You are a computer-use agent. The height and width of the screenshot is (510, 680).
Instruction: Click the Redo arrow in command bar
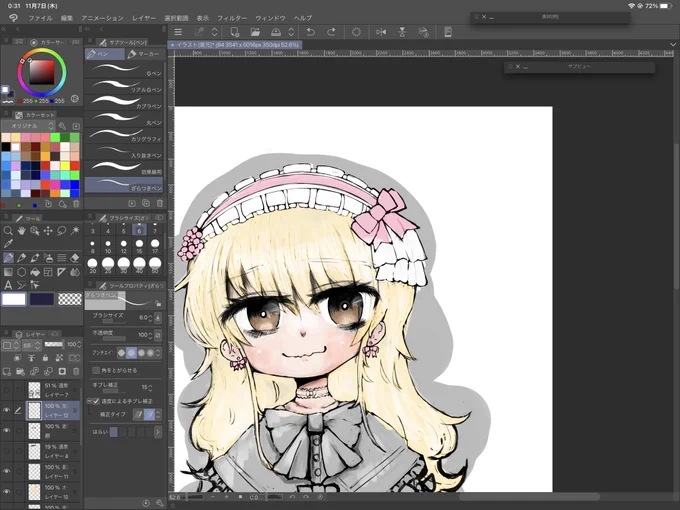(x=331, y=32)
